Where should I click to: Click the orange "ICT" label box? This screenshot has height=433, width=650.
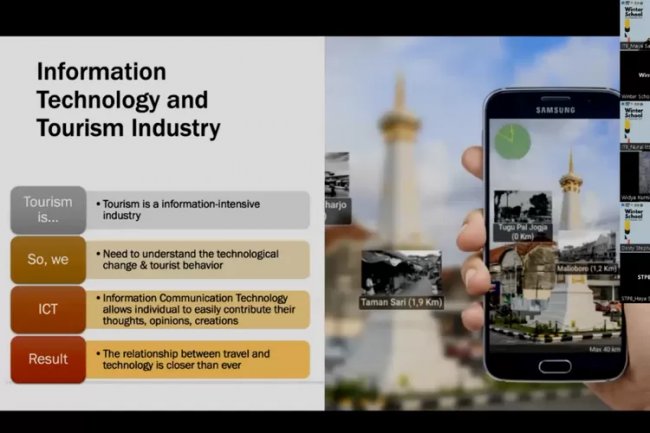[48, 309]
